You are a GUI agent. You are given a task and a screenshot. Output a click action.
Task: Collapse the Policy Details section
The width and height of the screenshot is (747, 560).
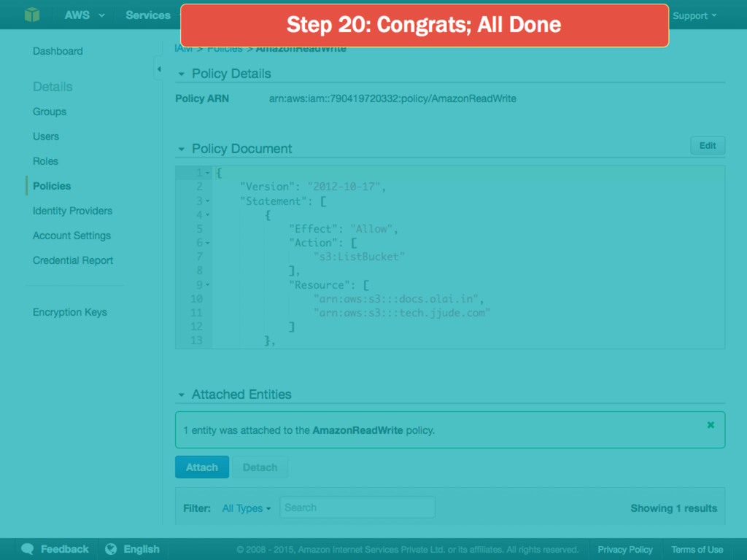point(181,74)
